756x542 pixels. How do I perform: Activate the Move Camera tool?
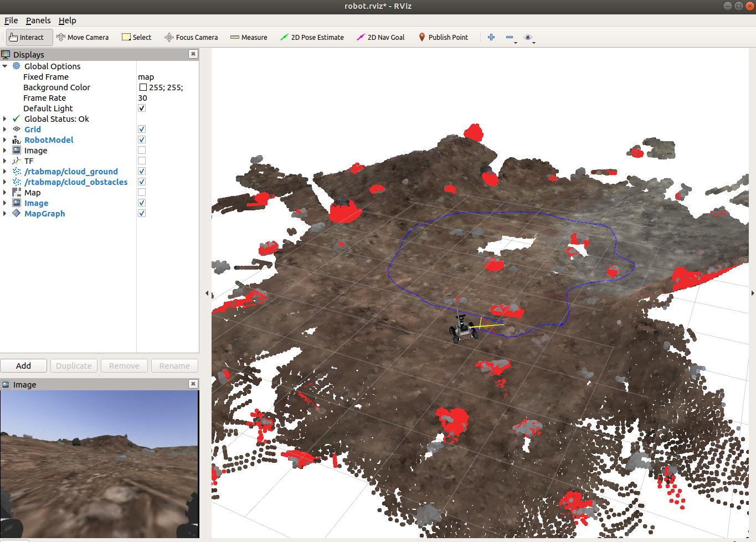(83, 38)
